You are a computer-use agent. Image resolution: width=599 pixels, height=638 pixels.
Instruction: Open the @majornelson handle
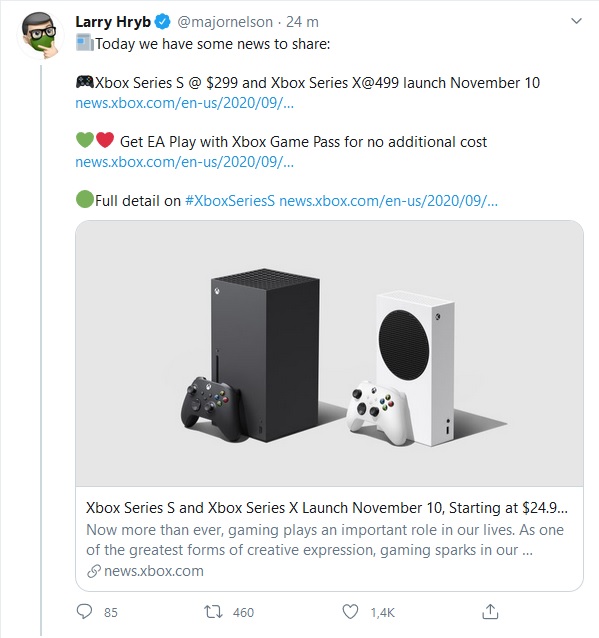click(x=225, y=22)
